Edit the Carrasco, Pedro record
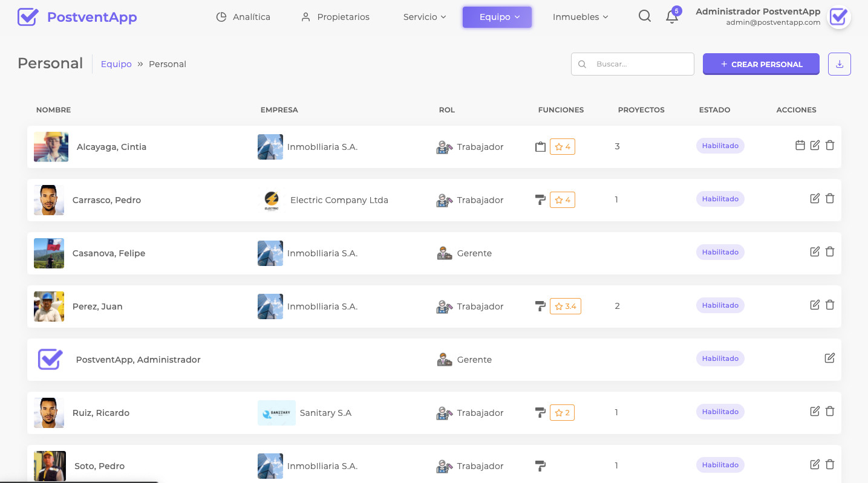868x483 pixels. click(x=815, y=198)
